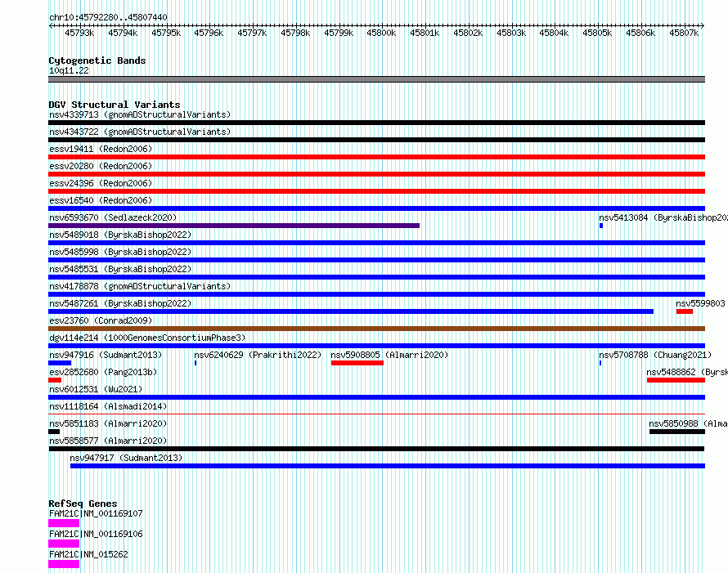Click the esv2852680 (Pang2013b) red bar
Image resolution: width=728 pixels, height=573 pixels.
[55, 380]
